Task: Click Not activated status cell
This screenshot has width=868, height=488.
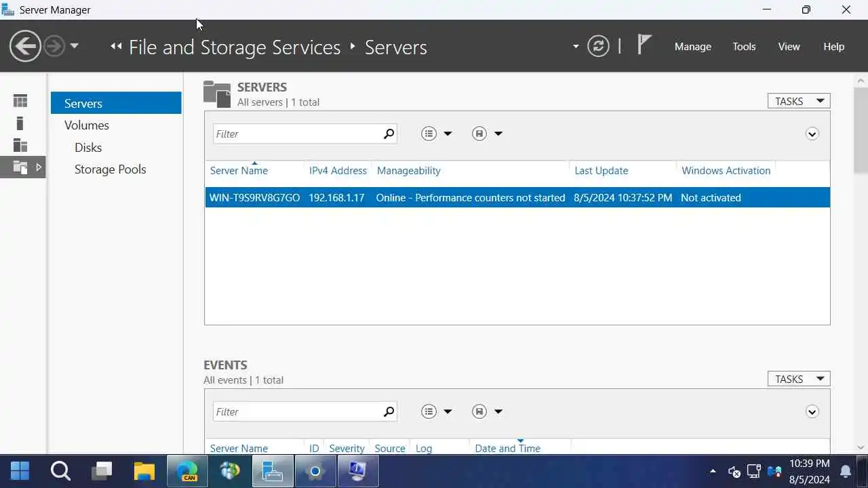Action: click(711, 198)
